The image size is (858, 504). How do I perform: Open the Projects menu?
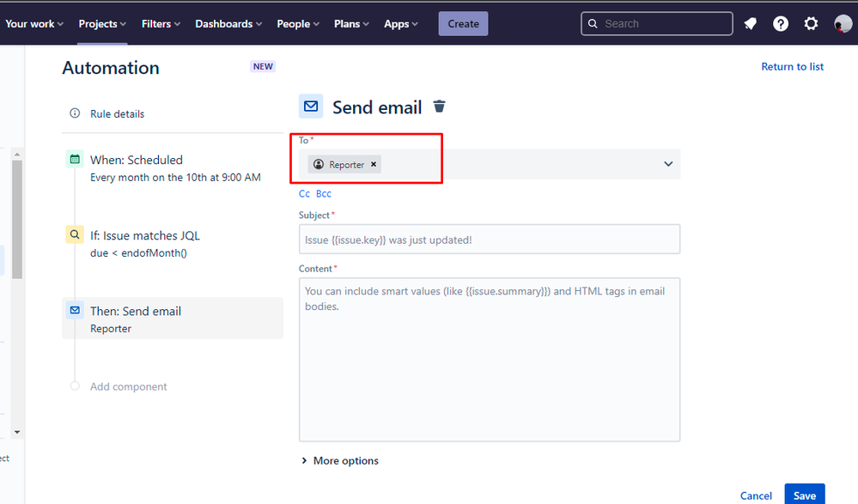[x=102, y=23]
